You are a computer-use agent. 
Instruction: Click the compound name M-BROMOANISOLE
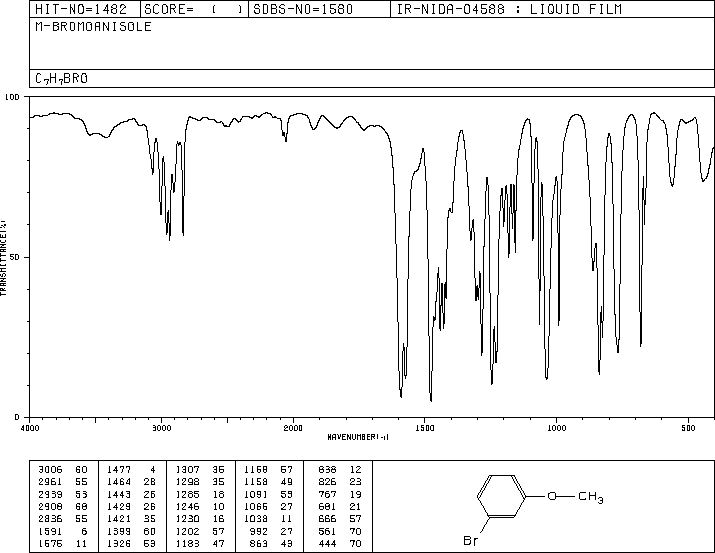(x=93, y=27)
